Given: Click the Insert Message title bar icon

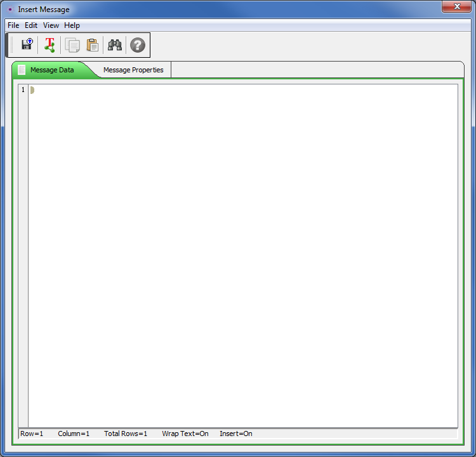Looking at the screenshot, I should (10, 10).
